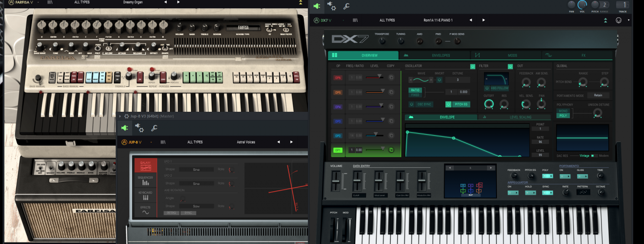The width and height of the screenshot is (644, 244).
Task: Expand DX7 toolbar menu arrow at far right
Action: 629,20
